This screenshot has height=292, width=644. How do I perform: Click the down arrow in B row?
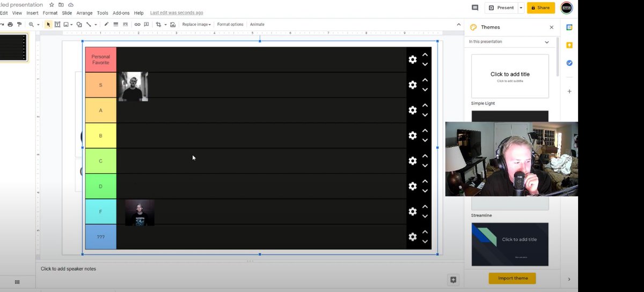425,140
